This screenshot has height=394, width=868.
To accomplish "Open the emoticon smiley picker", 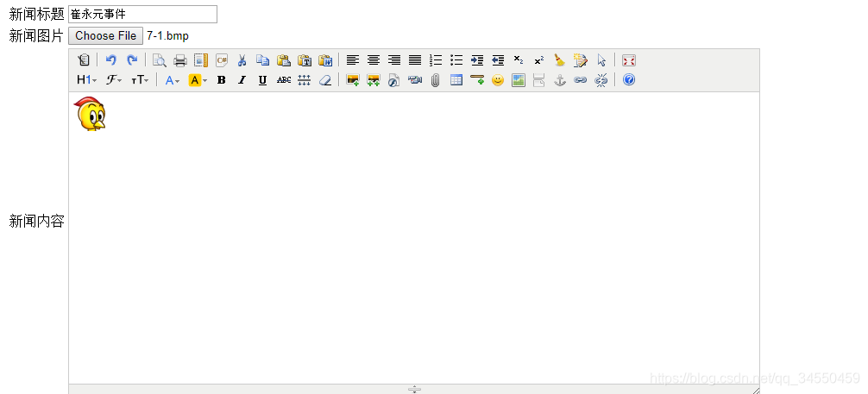I will (x=498, y=80).
